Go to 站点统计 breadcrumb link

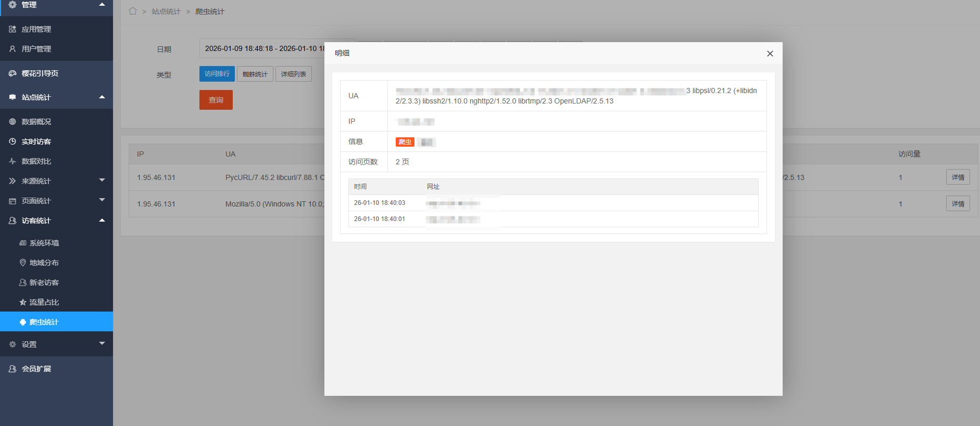point(166,11)
